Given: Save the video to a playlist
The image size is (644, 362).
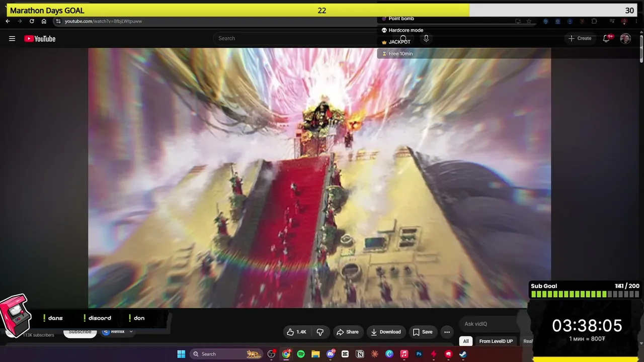Looking at the screenshot, I should point(423,332).
